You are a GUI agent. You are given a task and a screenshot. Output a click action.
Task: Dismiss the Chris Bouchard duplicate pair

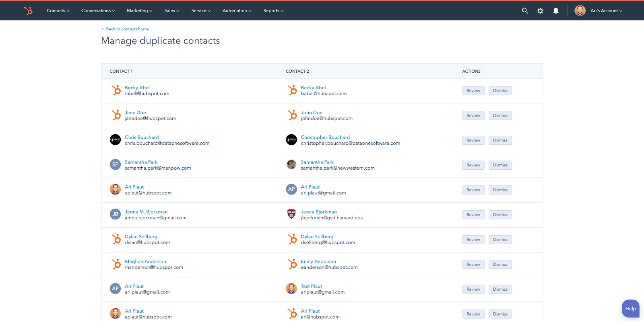point(500,140)
